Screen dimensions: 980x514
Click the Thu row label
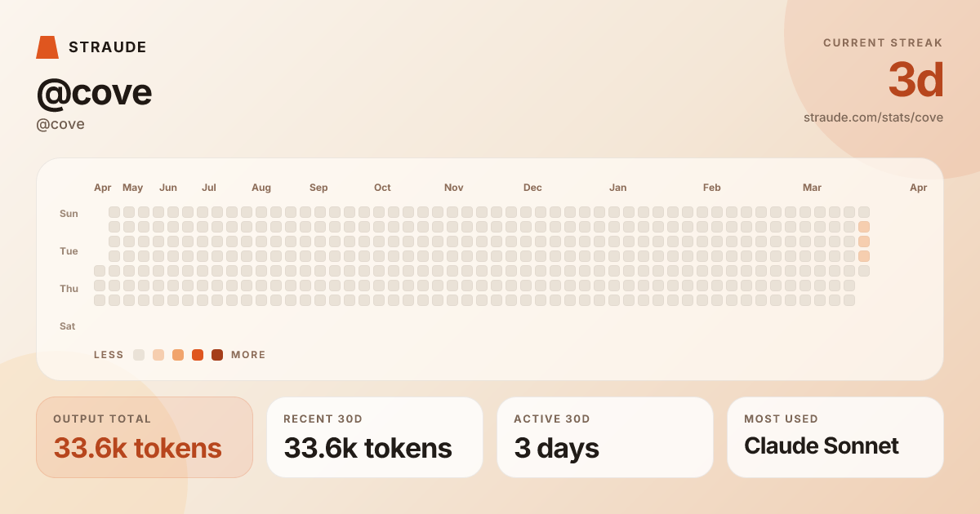coord(69,289)
